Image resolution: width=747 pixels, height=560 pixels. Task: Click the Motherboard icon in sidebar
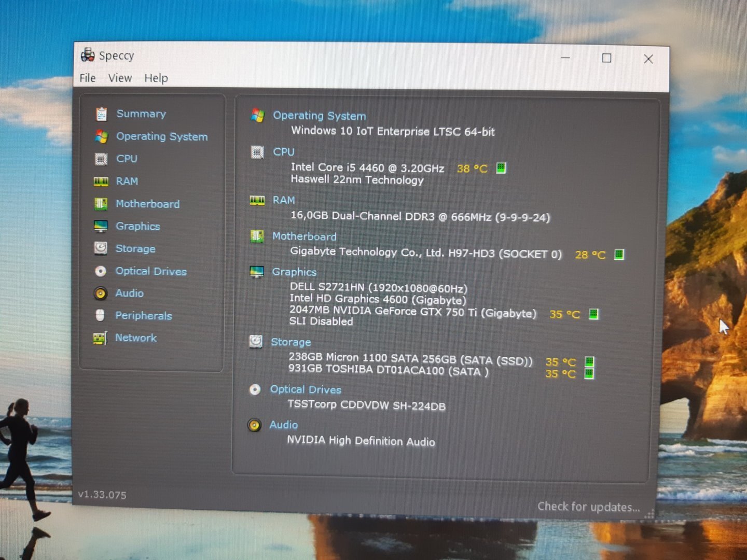[101, 204]
